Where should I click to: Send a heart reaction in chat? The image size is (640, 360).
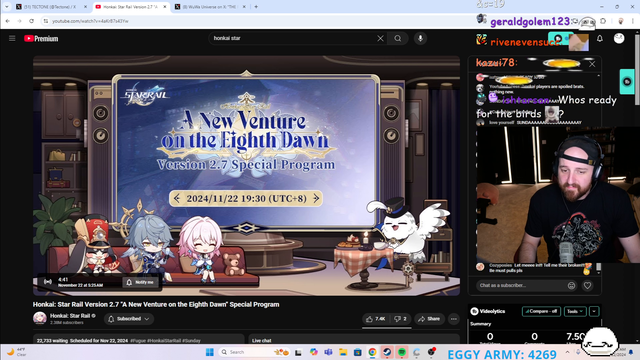587,286
